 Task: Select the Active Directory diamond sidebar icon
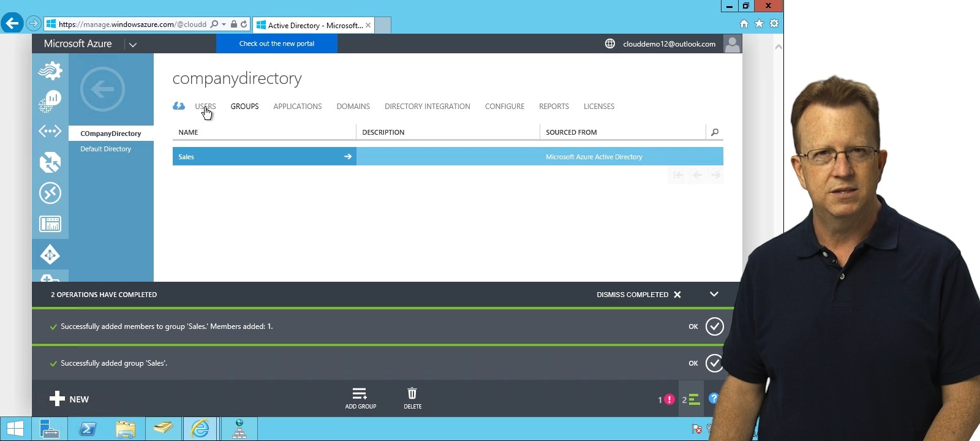(50, 254)
